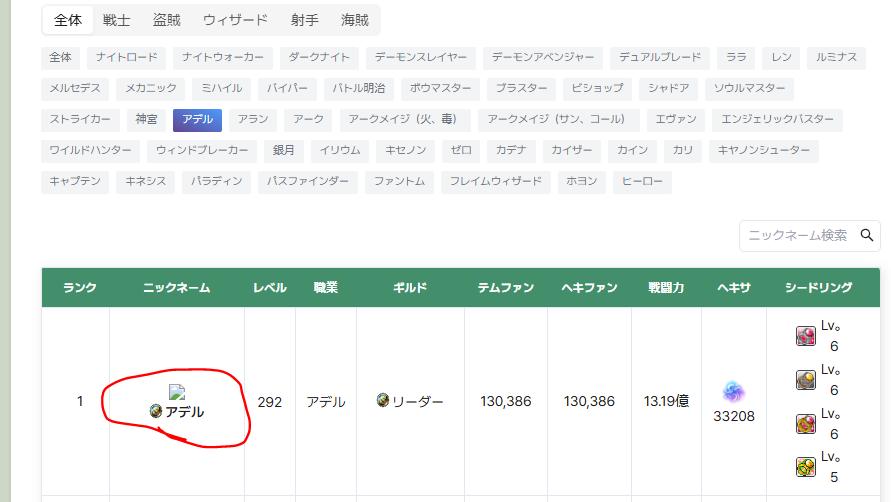Pick the ゼロ job filter

461,151
